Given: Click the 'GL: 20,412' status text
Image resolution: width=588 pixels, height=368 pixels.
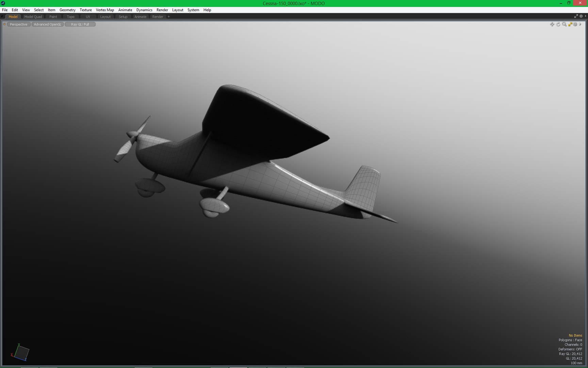Looking at the screenshot, I should 574,358.
